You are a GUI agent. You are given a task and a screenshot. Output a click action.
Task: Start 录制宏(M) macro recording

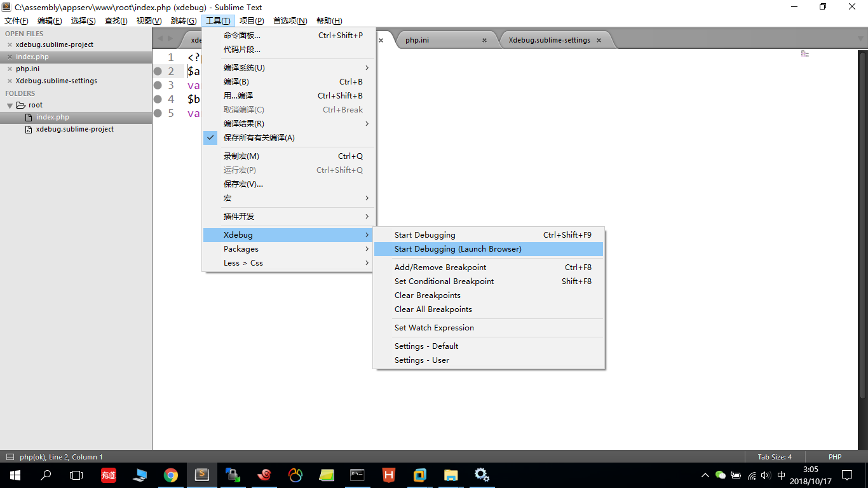[288, 156]
